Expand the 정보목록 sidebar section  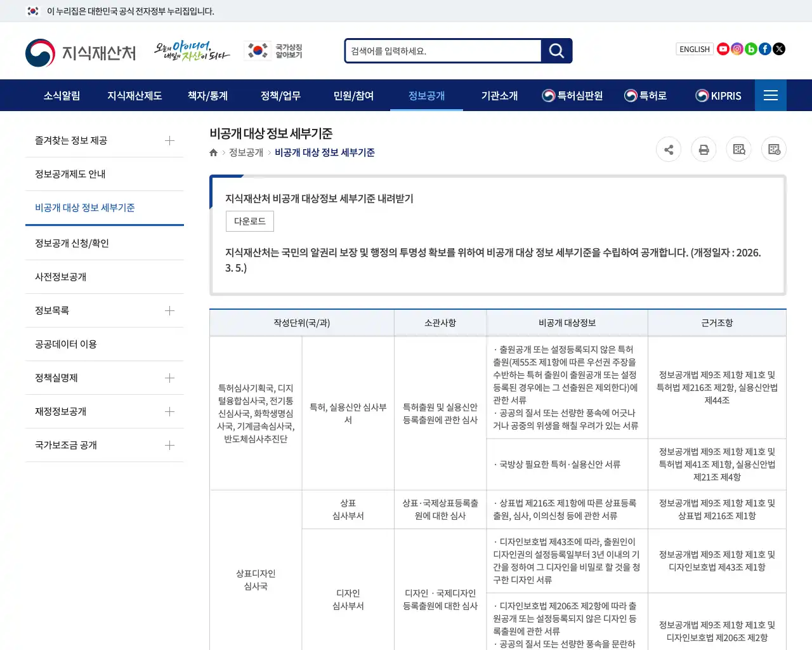tap(169, 310)
